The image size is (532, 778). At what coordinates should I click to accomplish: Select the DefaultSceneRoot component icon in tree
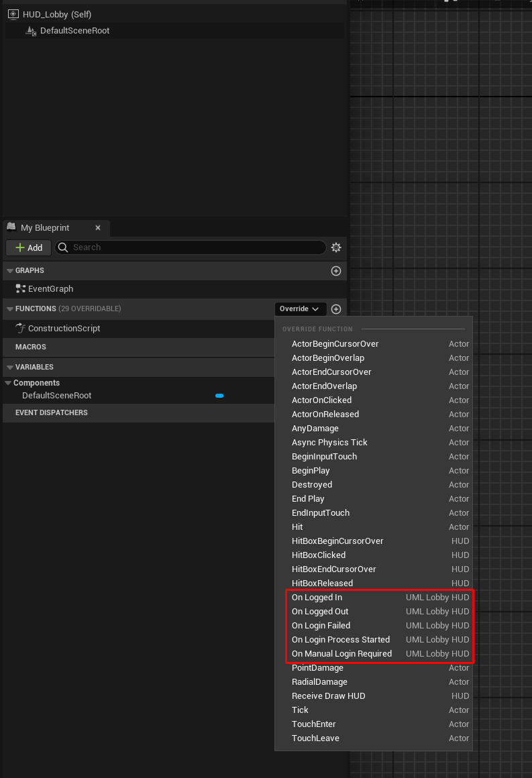click(30, 31)
